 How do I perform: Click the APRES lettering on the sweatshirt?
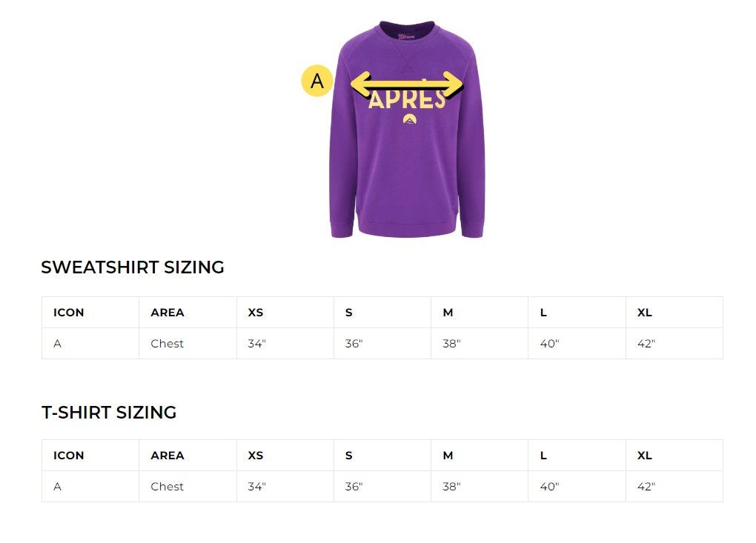click(x=406, y=100)
